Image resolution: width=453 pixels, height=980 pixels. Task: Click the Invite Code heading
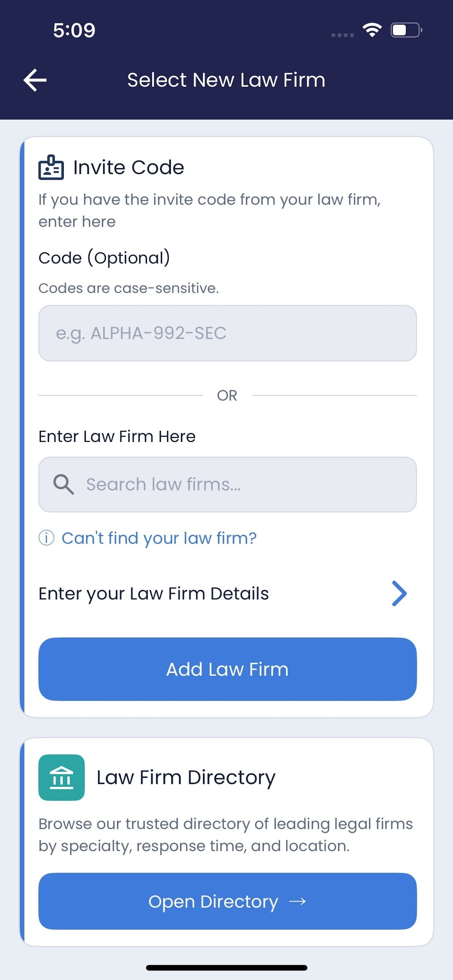[x=129, y=167]
